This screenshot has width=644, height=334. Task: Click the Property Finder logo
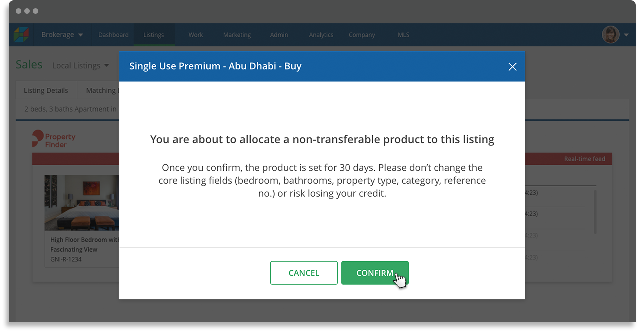[x=54, y=139]
